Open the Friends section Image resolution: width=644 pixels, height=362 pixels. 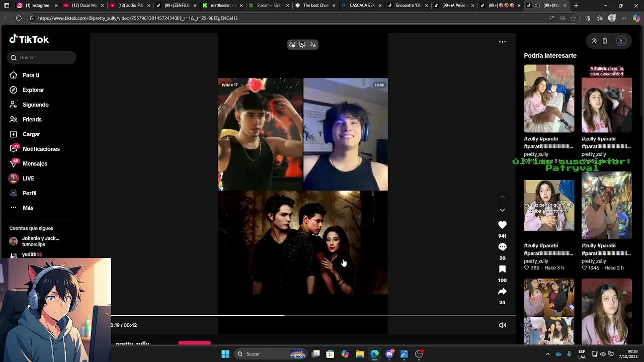(x=32, y=120)
